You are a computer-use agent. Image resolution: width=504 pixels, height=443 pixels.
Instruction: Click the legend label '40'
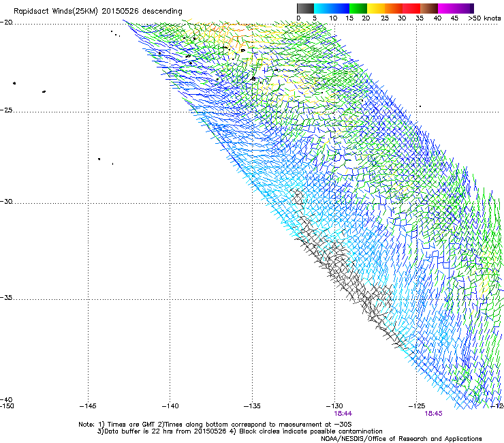(x=437, y=18)
